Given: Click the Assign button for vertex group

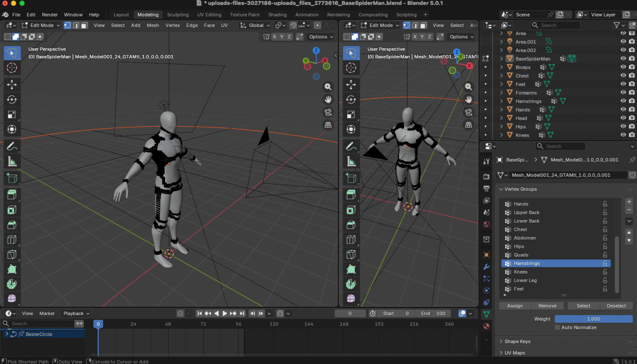Looking at the screenshot, I should pos(515,306).
